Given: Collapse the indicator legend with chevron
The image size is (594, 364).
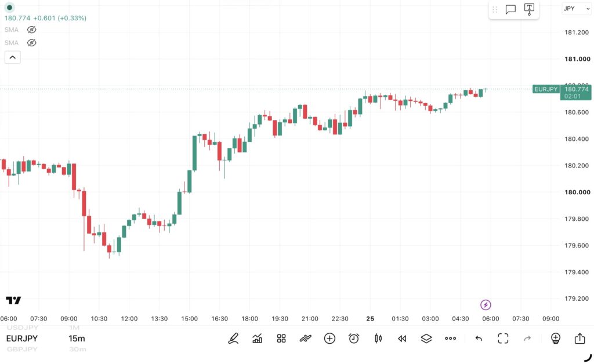Looking at the screenshot, I should (x=13, y=57).
